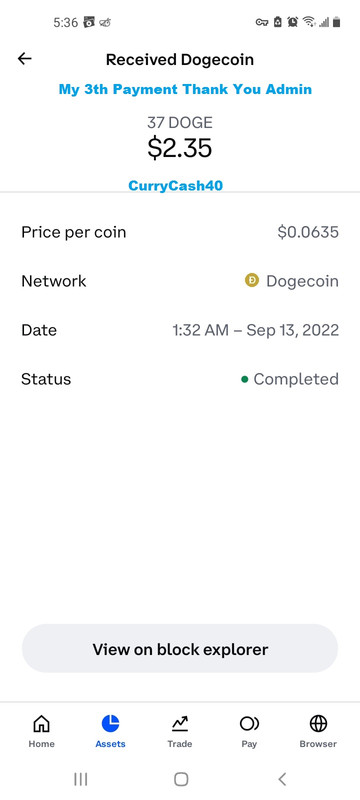Tap the Wi-Fi icon in status bar

pyautogui.click(x=308, y=22)
